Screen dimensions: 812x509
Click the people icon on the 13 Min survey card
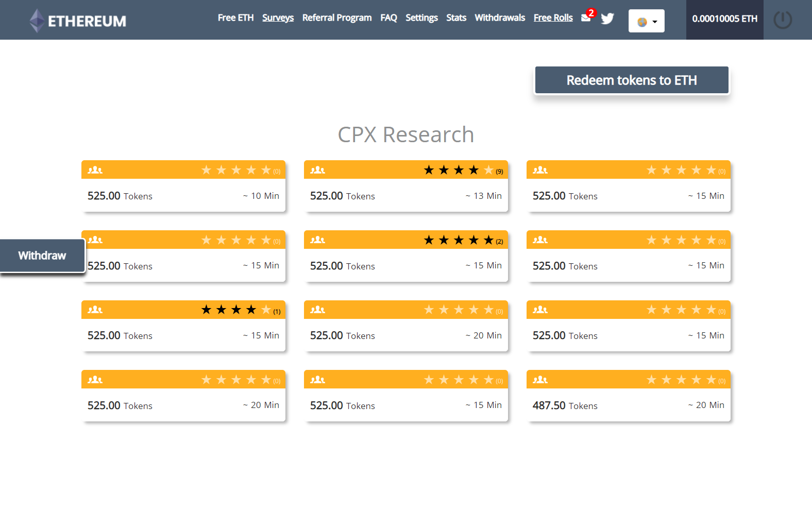(317, 170)
